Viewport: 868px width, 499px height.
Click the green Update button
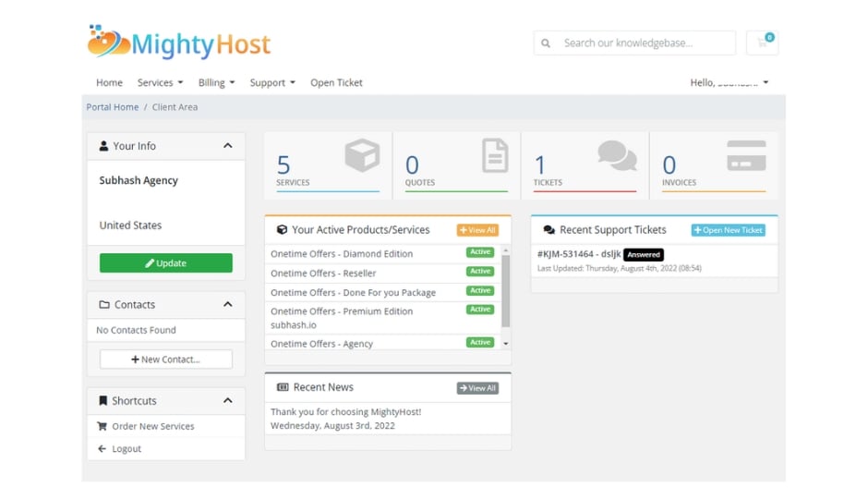166,263
